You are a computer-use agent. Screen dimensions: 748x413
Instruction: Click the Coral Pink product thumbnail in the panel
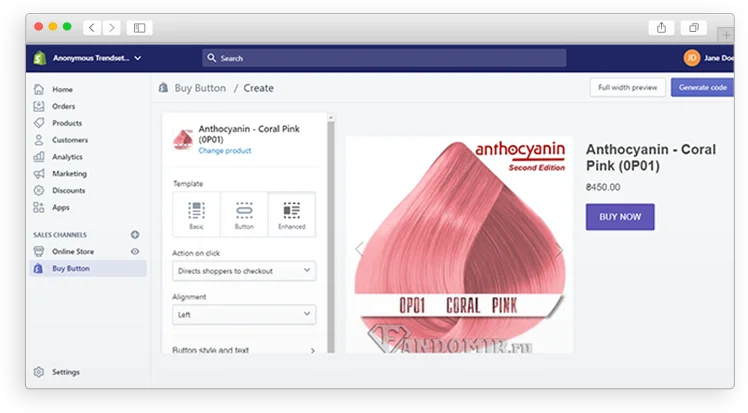click(x=183, y=139)
